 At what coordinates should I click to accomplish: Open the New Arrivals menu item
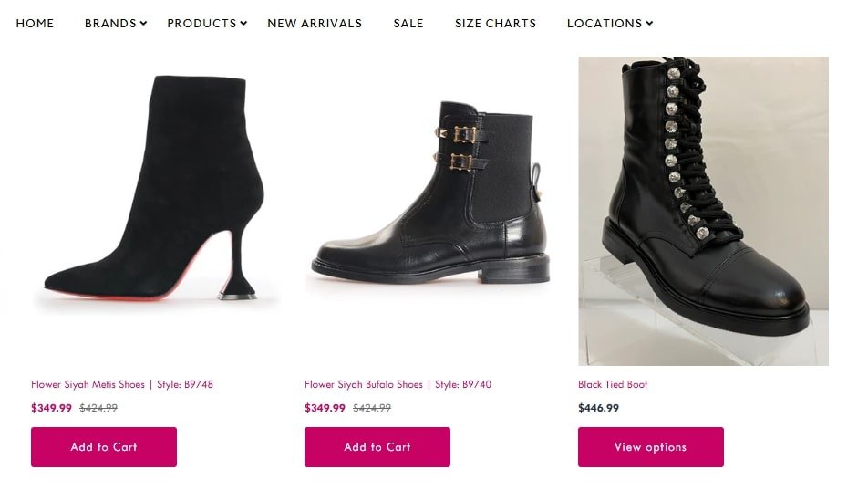pyautogui.click(x=315, y=24)
